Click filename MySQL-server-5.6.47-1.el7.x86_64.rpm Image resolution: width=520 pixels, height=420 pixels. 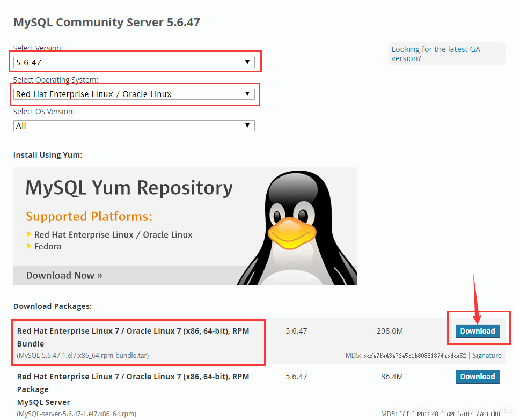pyautogui.click(x=77, y=414)
